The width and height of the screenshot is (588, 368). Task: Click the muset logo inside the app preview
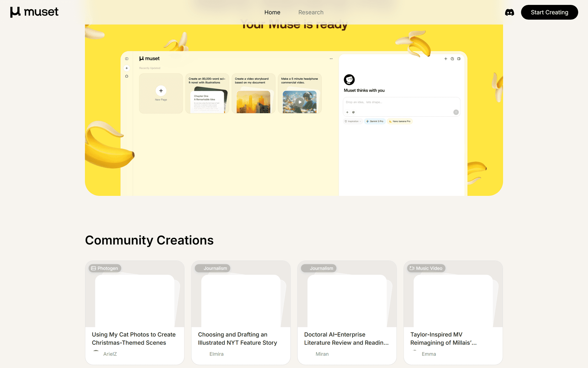point(149,59)
